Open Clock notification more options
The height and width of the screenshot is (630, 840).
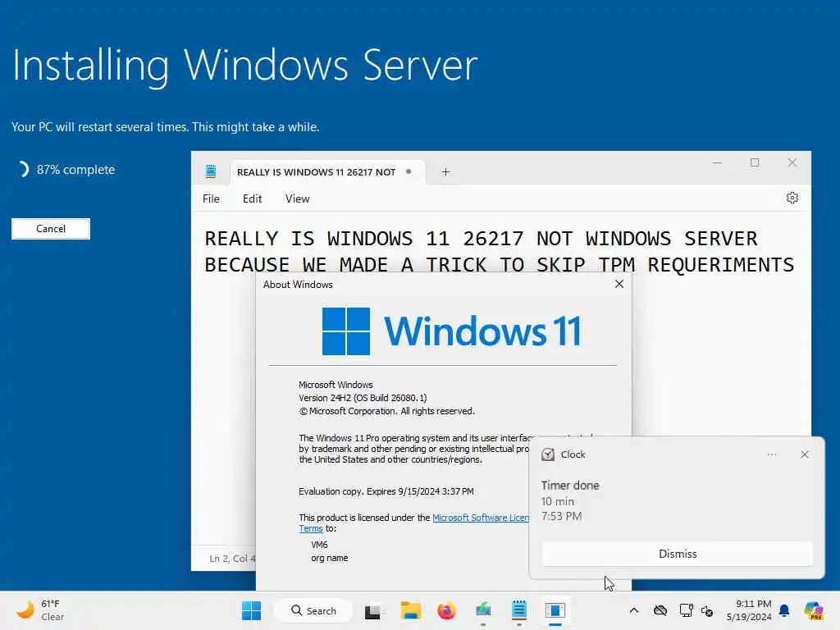(771, 454)
